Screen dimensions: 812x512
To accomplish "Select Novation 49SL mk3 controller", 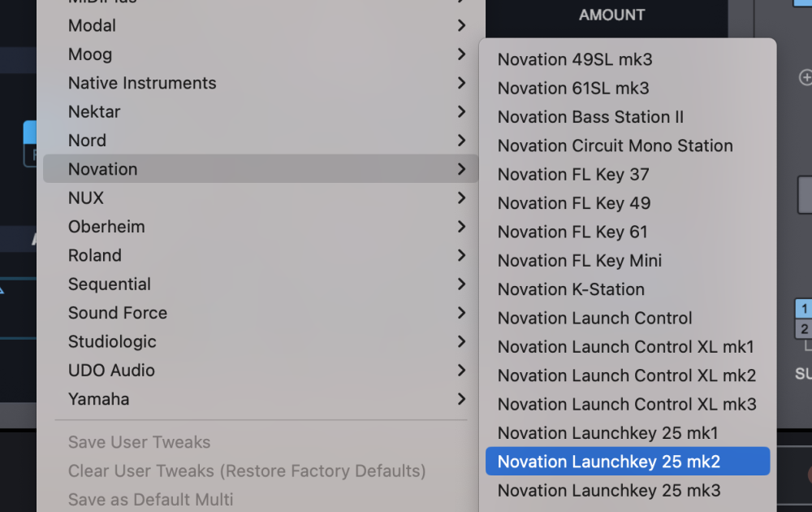I will click(x=575, y=59).
